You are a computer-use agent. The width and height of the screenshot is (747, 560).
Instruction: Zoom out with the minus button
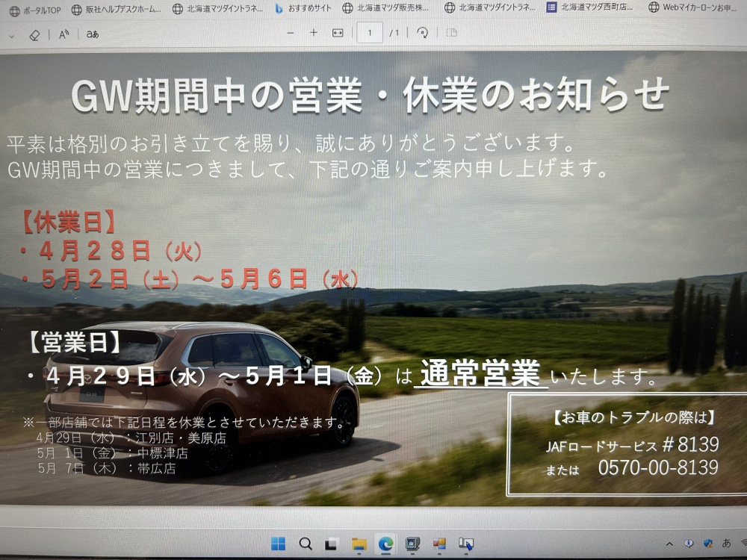coord(291,33)
